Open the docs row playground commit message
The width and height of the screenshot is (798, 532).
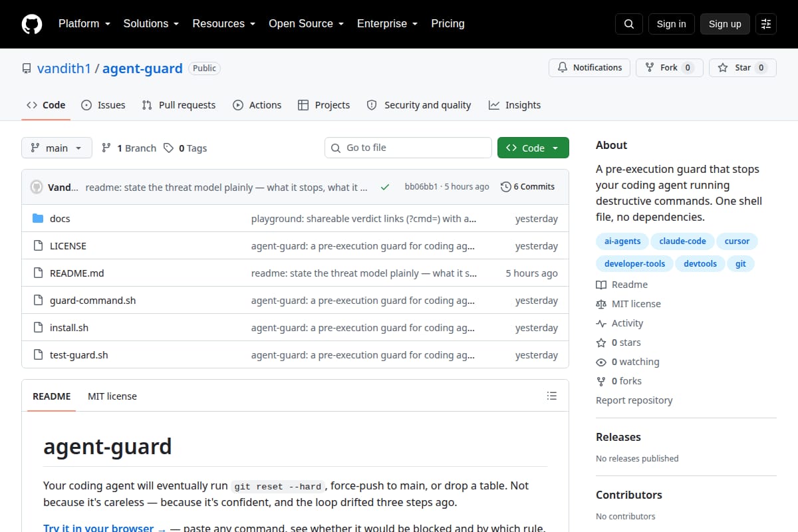(x=364, y=219)
